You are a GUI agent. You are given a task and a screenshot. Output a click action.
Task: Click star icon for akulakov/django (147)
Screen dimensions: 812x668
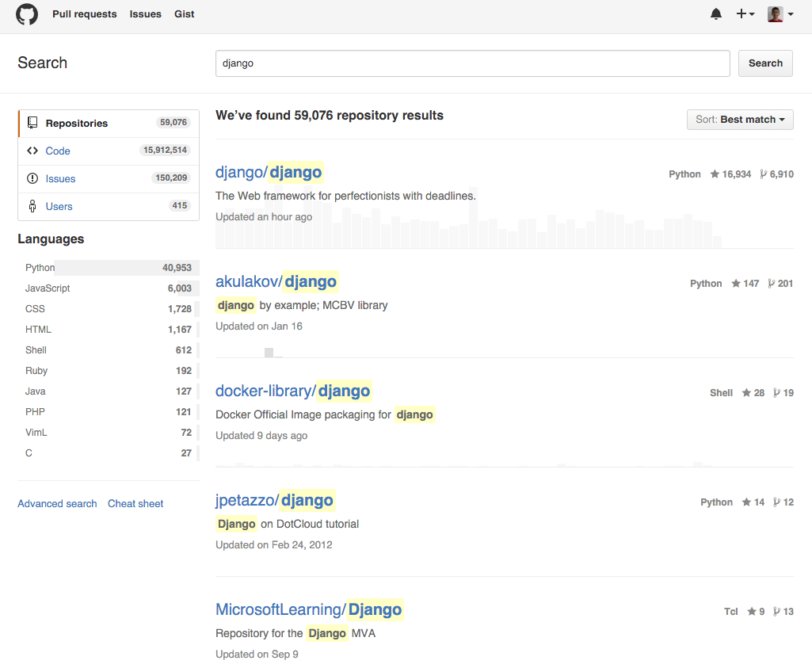tap(736, 283)
